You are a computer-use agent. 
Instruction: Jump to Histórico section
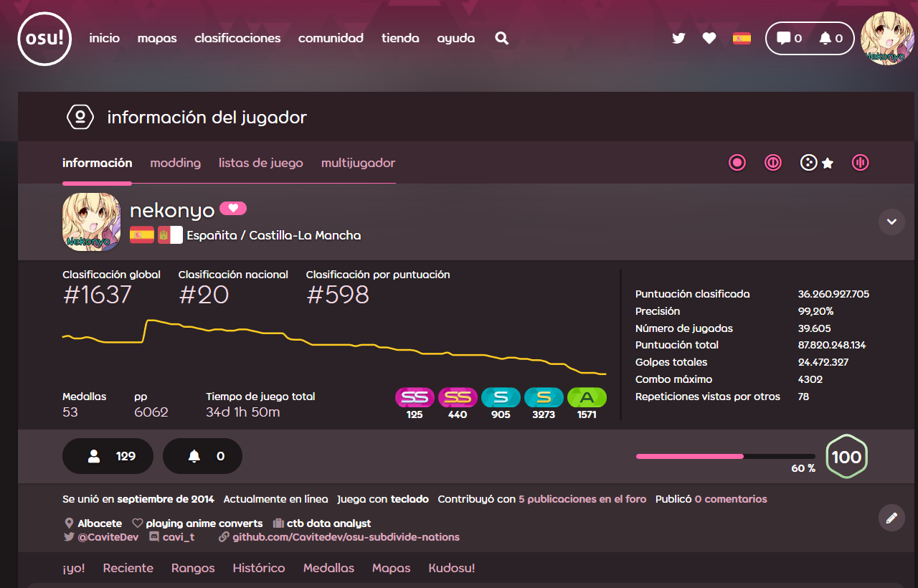(x=259, y=568)
